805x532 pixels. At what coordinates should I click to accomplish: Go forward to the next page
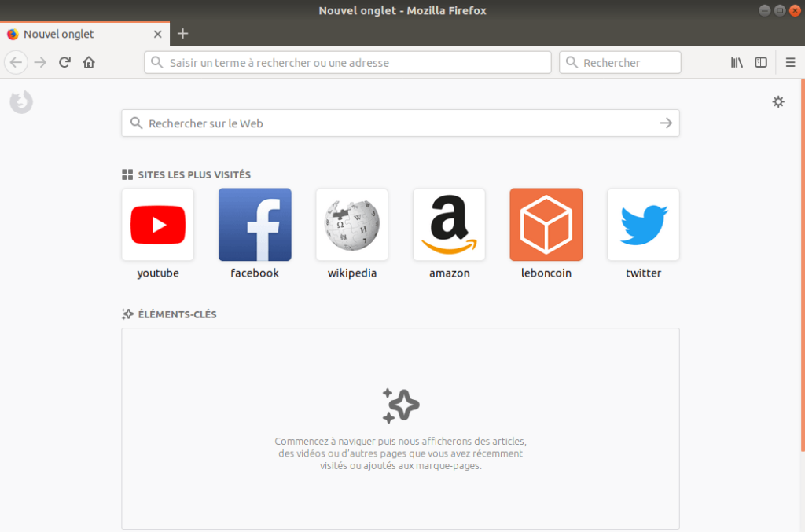[40, 63]
